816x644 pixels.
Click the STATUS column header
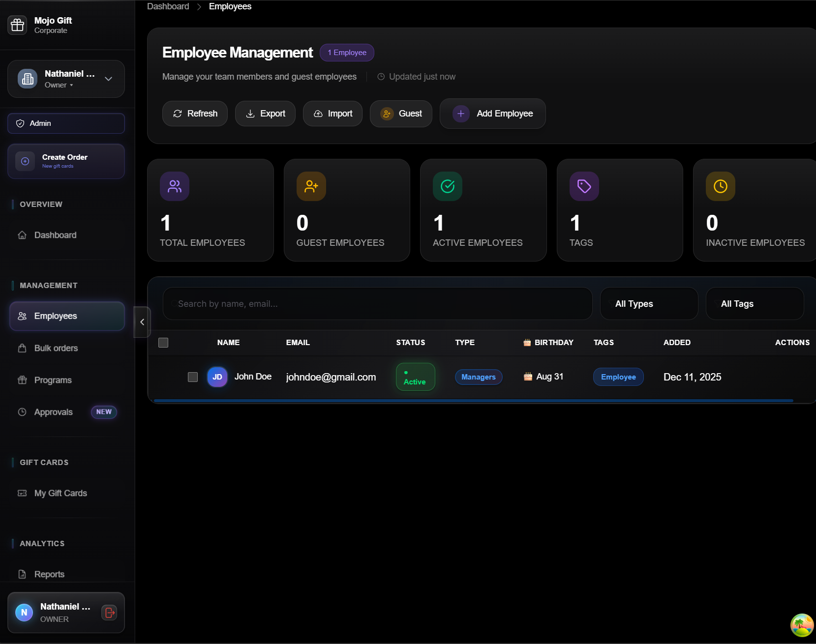[411, 343]
